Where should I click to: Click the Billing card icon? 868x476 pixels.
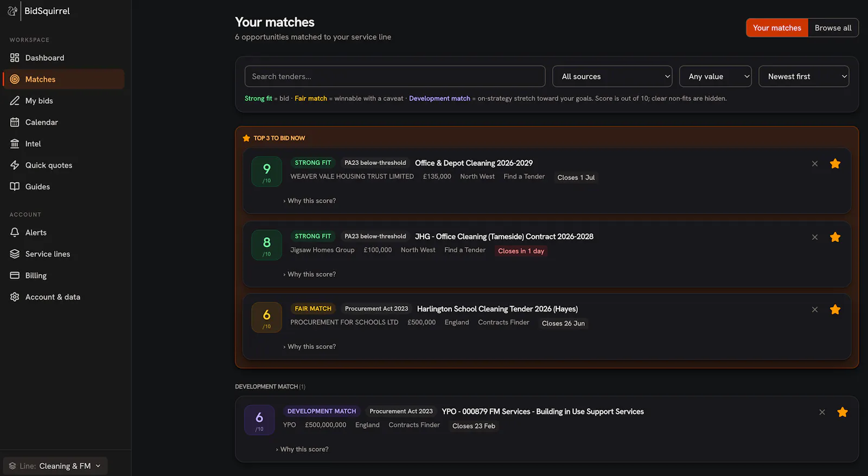point(15,275)
